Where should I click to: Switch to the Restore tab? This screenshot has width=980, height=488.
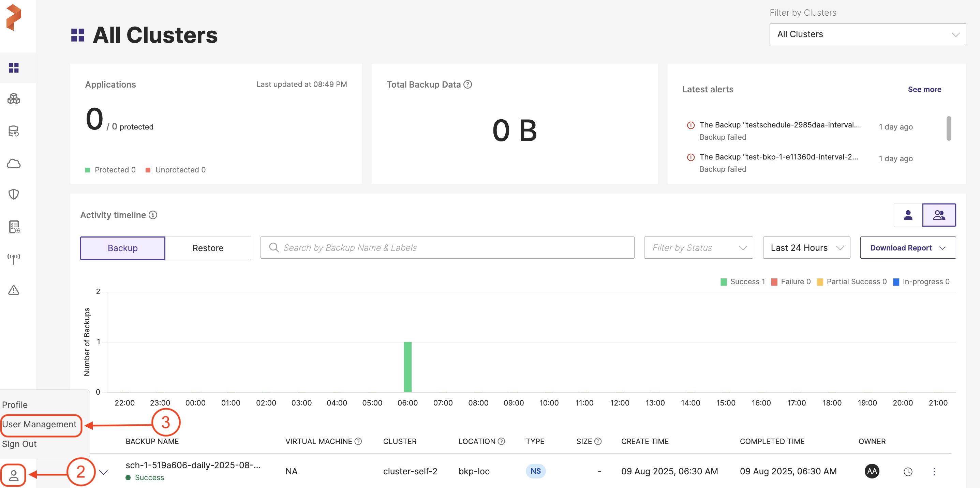(x=208, y=248)
